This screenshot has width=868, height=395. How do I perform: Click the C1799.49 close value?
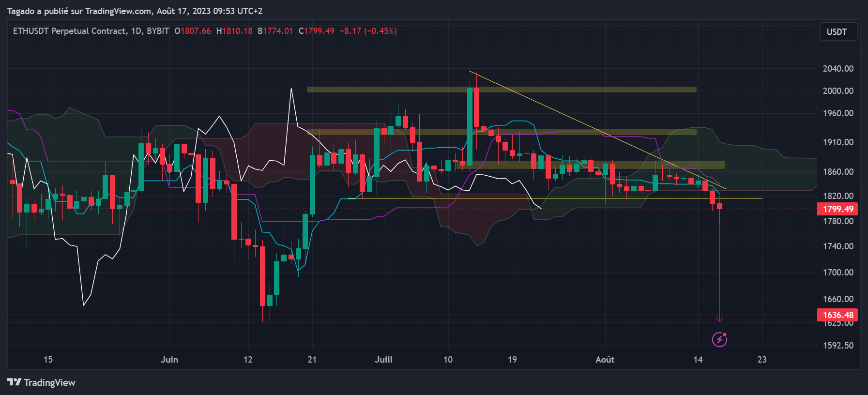coord(317,31)
